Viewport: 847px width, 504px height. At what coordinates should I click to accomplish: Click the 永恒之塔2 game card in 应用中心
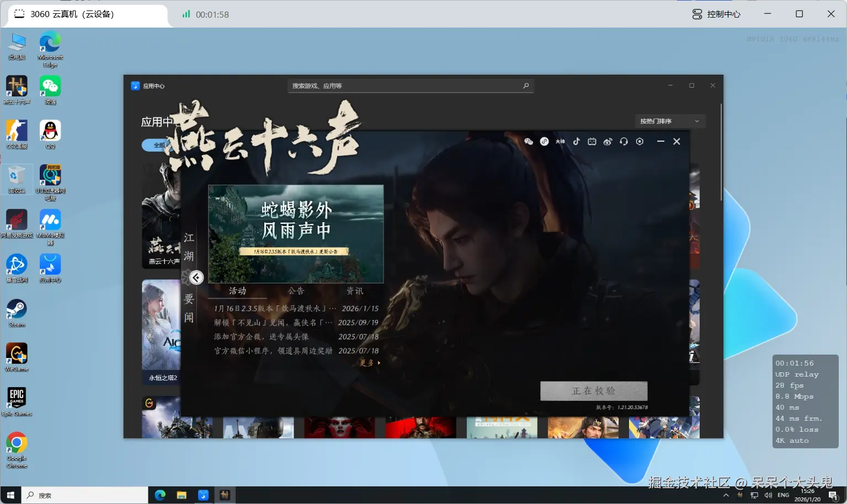[161, 332]
